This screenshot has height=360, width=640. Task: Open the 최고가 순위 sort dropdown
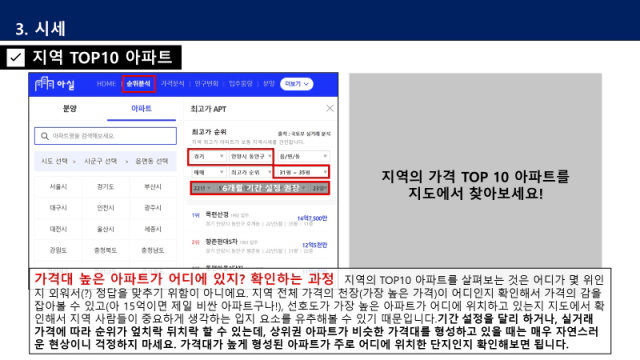pos(251,172)
